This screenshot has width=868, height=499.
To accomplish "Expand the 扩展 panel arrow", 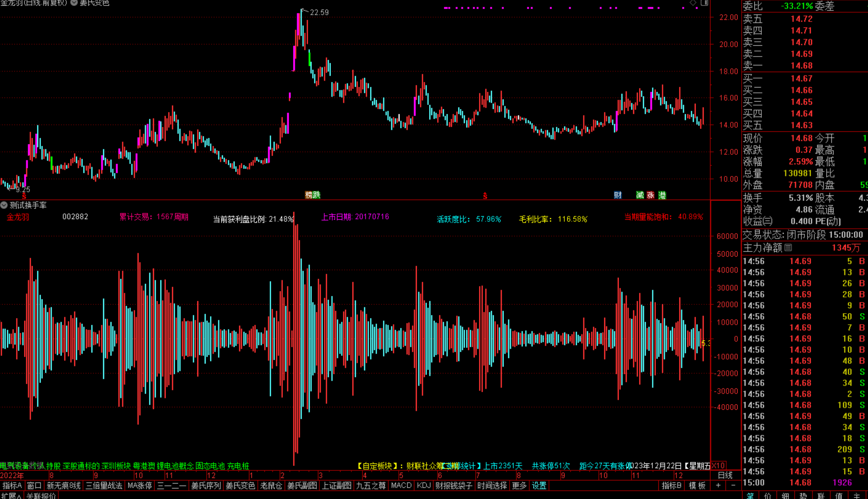I will click(x=12, y=495).
